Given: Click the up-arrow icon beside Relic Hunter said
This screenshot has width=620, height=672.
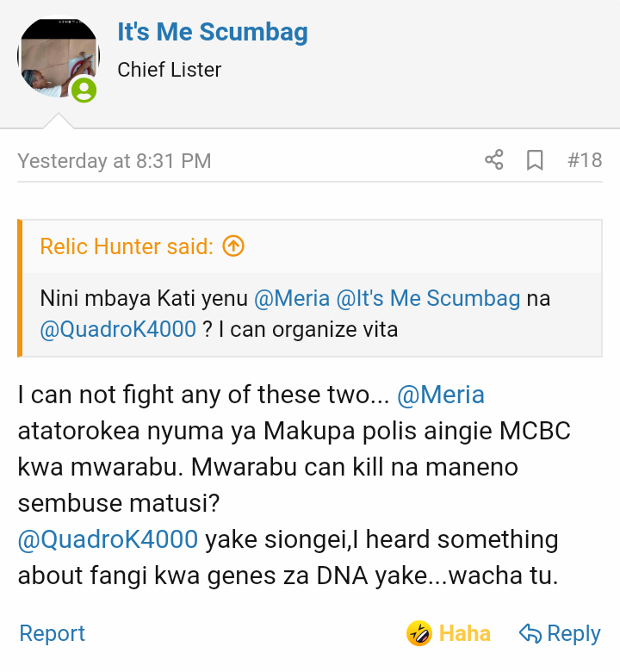Looking at the screenshot, I should click(233, 246).
